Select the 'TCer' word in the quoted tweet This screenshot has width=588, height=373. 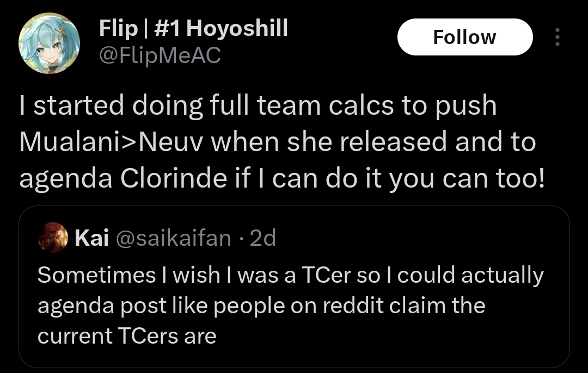coord(326,275)
